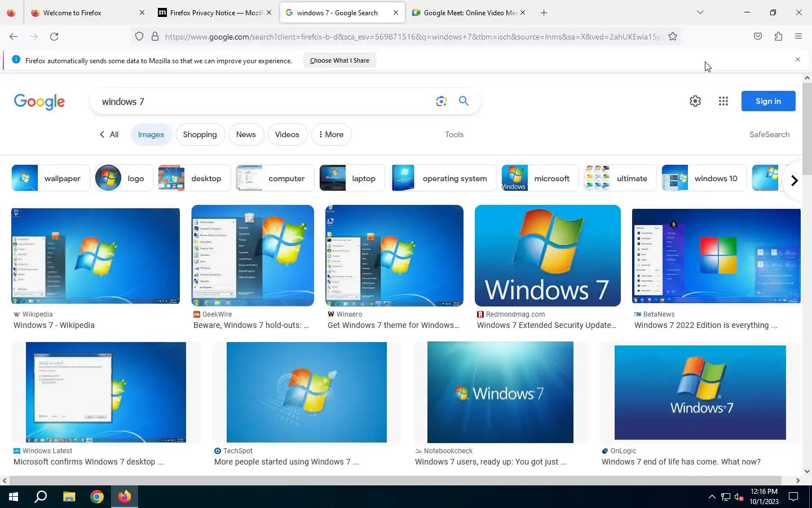Go back using the browser back arrow
This screenshot has width=812, height=508.
click(14, 37)
